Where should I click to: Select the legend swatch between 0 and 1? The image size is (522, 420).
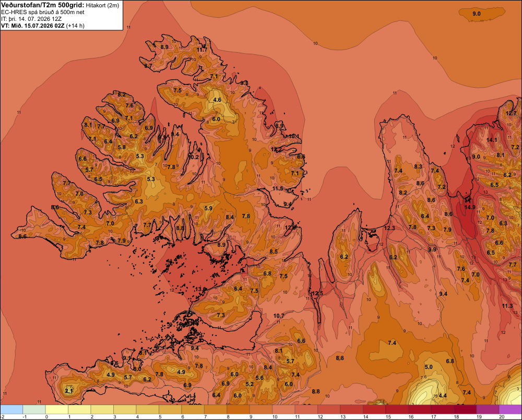click(57, 410)
